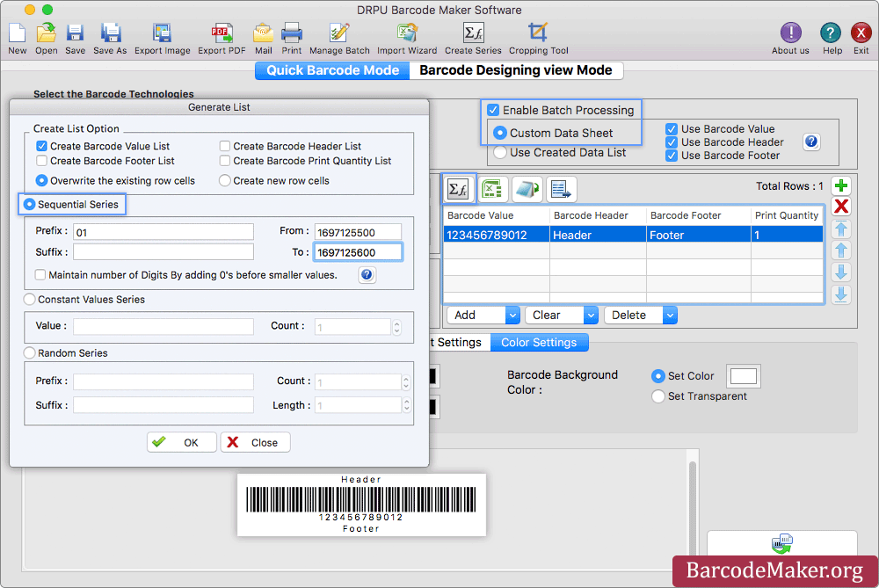The width and height of the screenshot is (879, 588).
Task: Enable Create Barcode Footer List checkbox
Action: [41, 161]
